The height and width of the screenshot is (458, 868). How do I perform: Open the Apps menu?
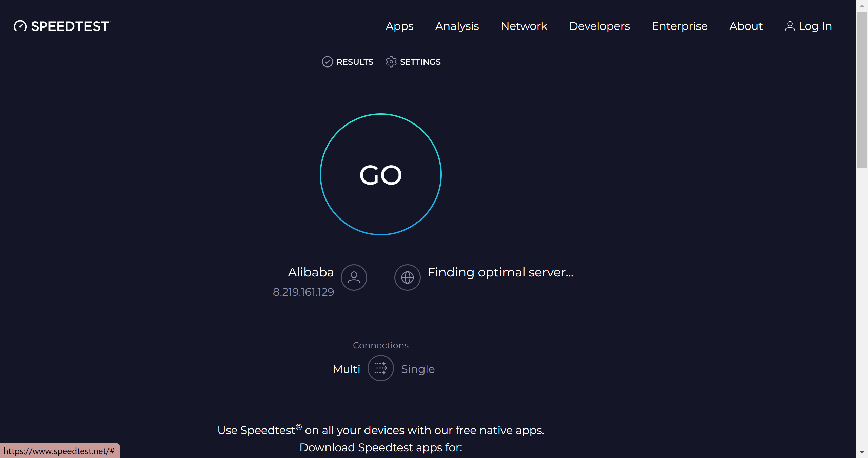(x=399, y=26)
